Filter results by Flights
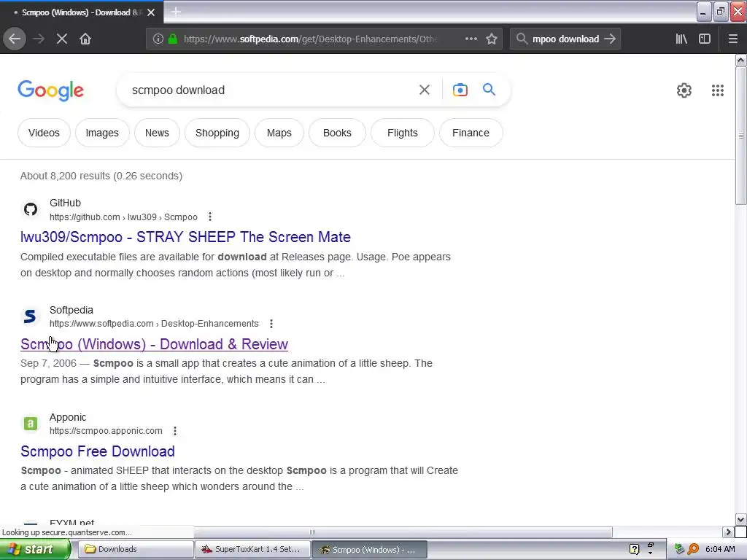 403,133
